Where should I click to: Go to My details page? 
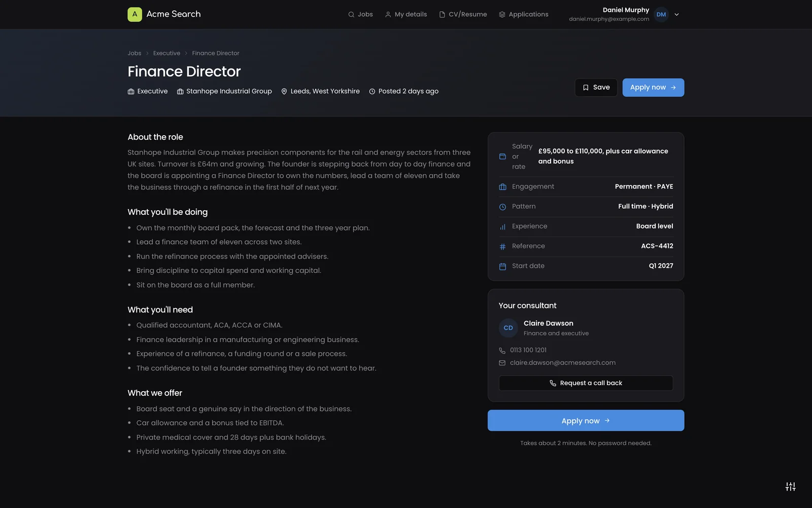[x=406, y=14]
